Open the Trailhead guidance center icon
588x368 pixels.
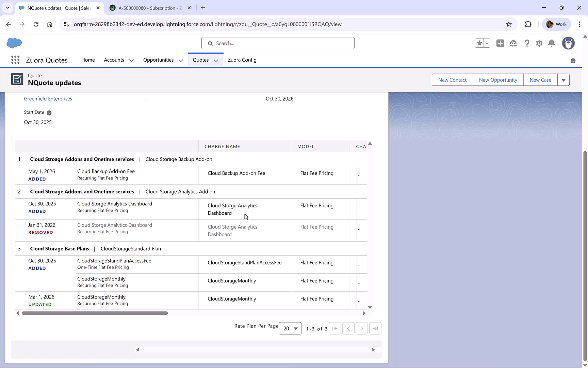(x=513, y=43)
